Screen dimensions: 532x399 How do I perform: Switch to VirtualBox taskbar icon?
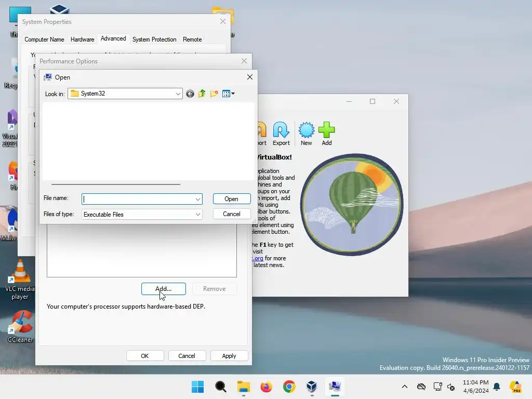pos(312,387)
